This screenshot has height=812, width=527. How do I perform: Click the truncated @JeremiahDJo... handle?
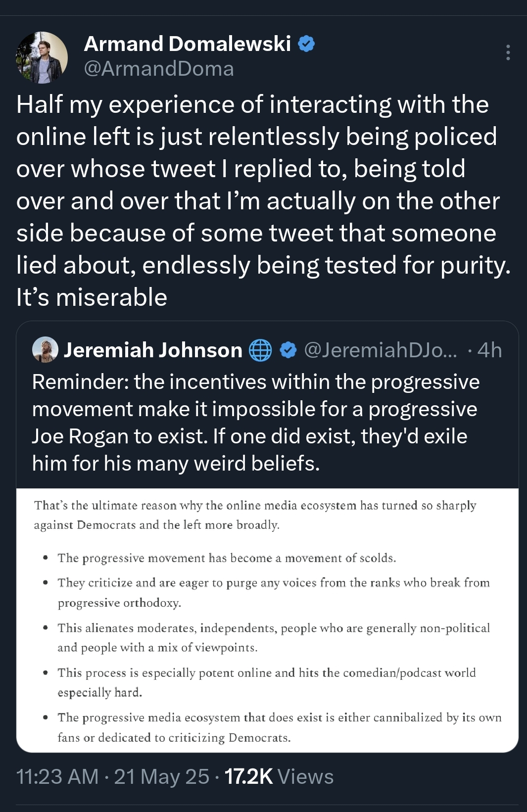(381, 350)
